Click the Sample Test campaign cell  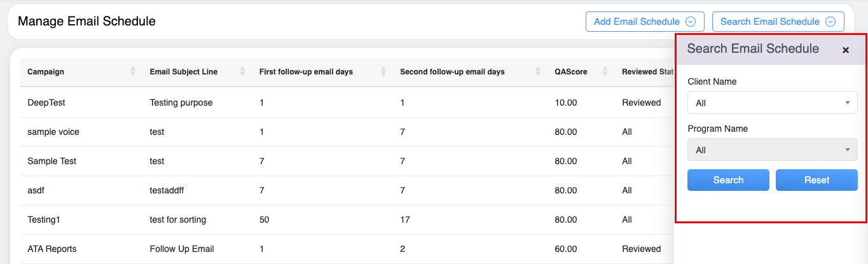[x=52, y=161]
